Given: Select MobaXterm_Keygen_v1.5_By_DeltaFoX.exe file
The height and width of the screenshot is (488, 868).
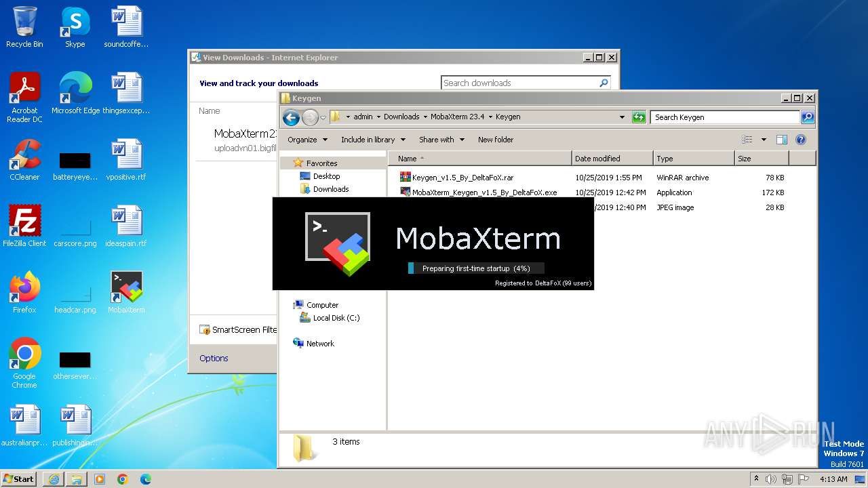Looking at the screenshot, I should point(484,192).
